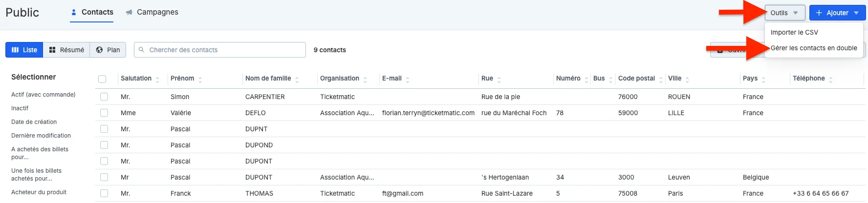Filter by Actif (avec commande)
This screenshot has width=868, height=203.
point(43,95)
